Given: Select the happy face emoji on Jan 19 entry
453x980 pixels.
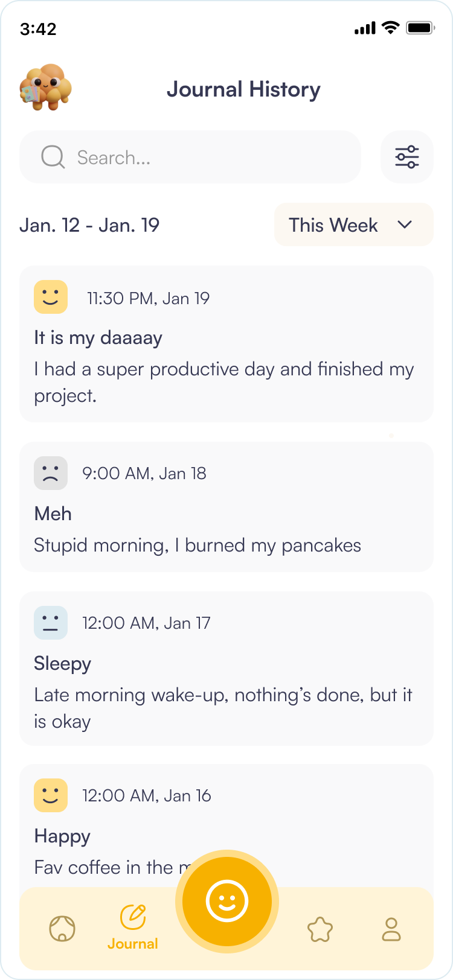Looking at the screenshot, I should click(x=51, y=297).
